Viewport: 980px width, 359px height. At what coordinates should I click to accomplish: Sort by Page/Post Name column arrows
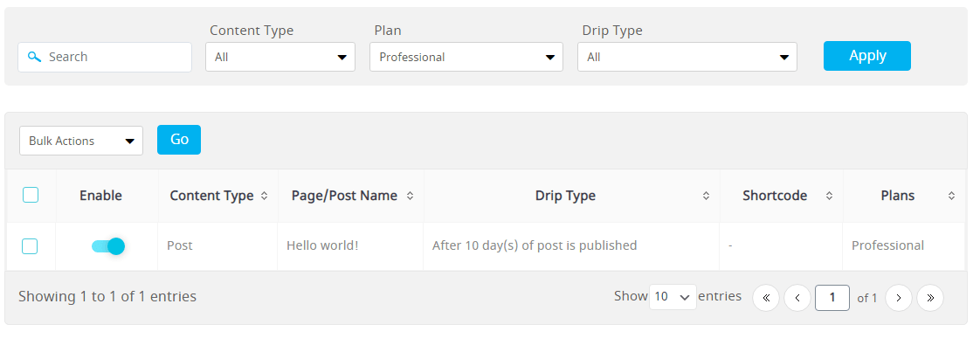tap(410, 196)
